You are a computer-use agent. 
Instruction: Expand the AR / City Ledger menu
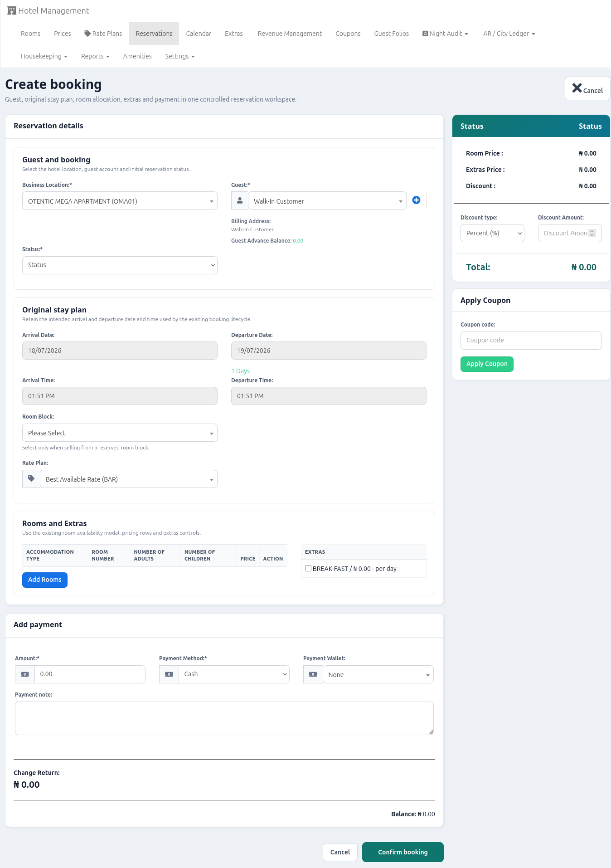pyautogui.click(x=509, y=34)
